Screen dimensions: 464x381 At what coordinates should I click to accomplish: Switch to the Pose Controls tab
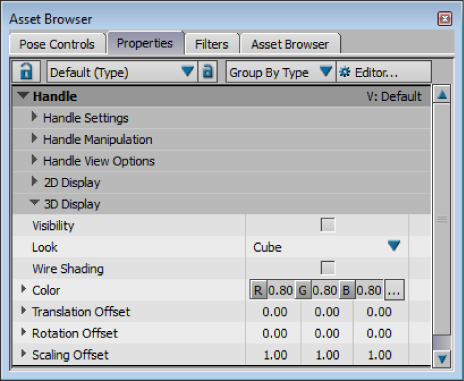tap(57, 44)
